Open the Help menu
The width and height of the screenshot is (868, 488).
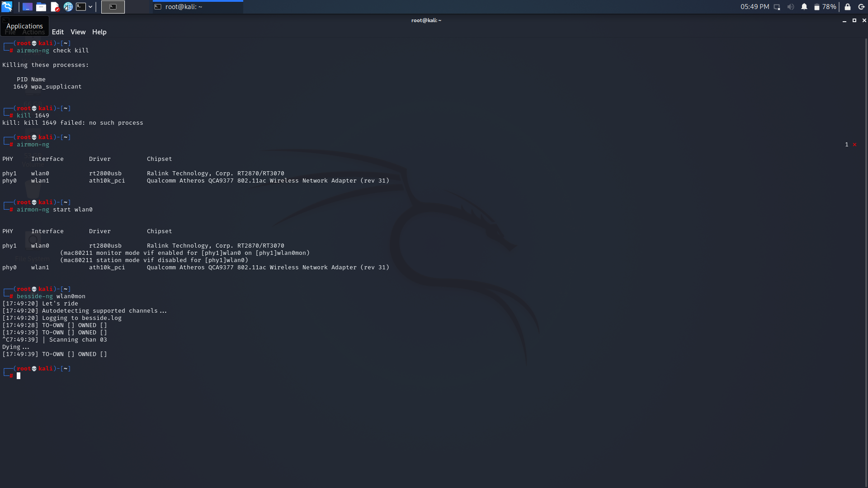[99, 32]
